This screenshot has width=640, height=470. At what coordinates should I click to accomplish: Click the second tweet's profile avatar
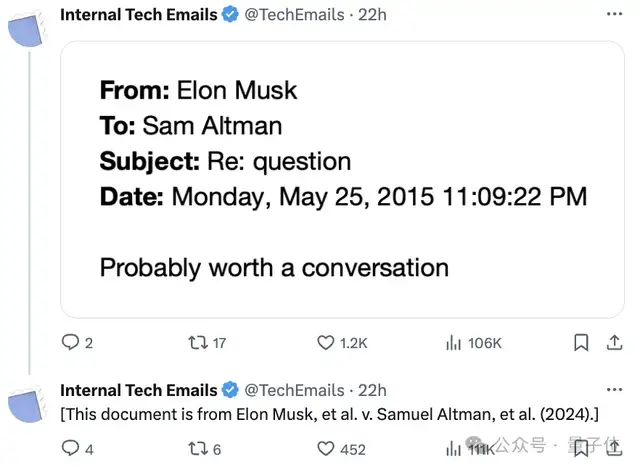pyautogui.click(x=27, y=404)
